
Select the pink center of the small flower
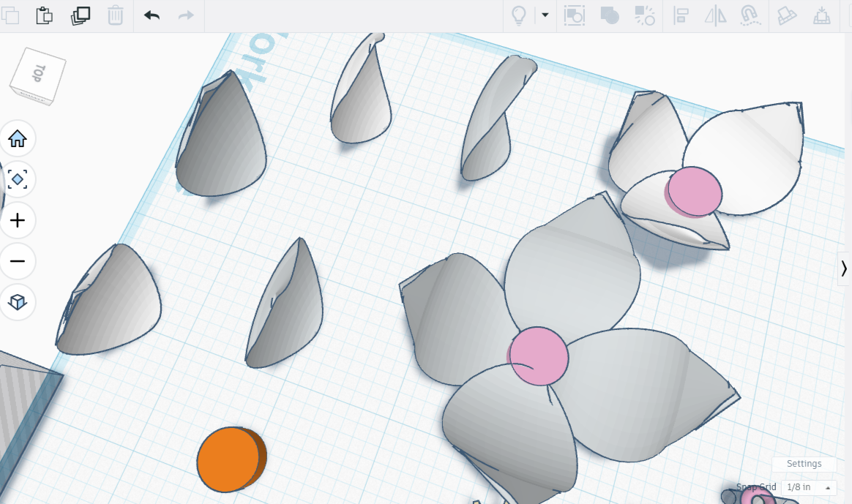pyautogui.click(x=694, y=192)
